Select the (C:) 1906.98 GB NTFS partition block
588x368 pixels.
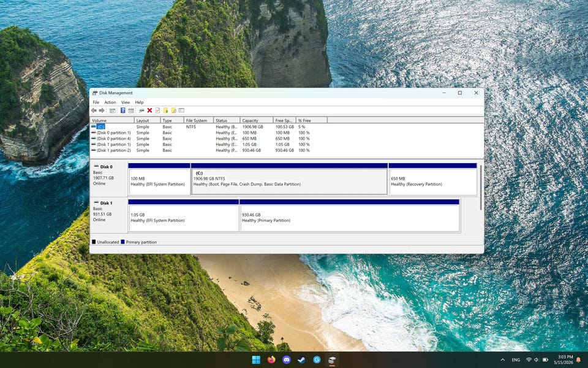pos(289,179)
